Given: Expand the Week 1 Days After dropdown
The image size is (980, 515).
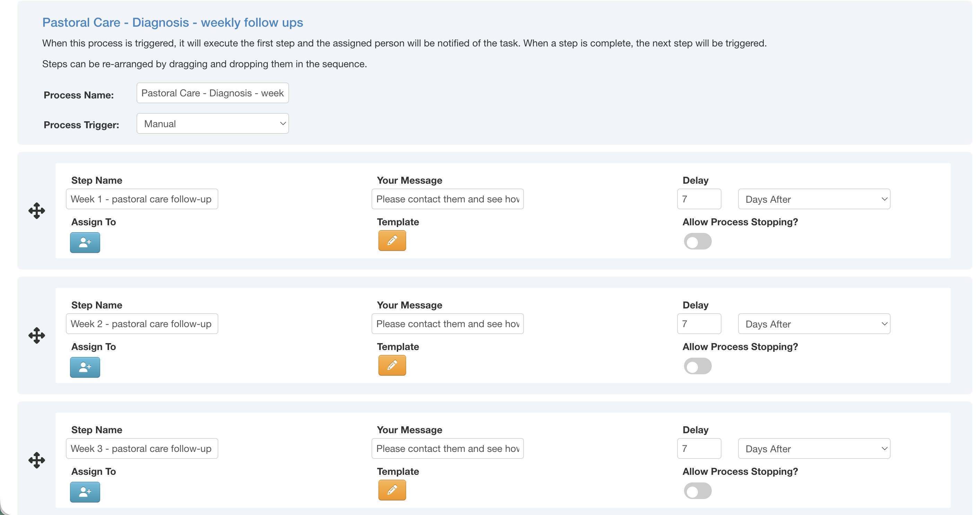Looking at the screenshot, I should tap(814, 199).
